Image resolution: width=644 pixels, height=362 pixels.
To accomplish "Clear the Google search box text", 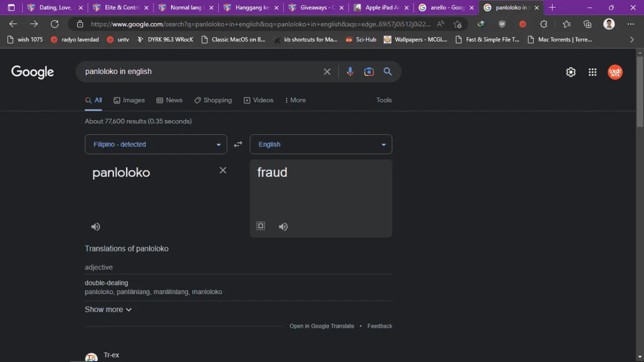I will click(x=327, y=72).
